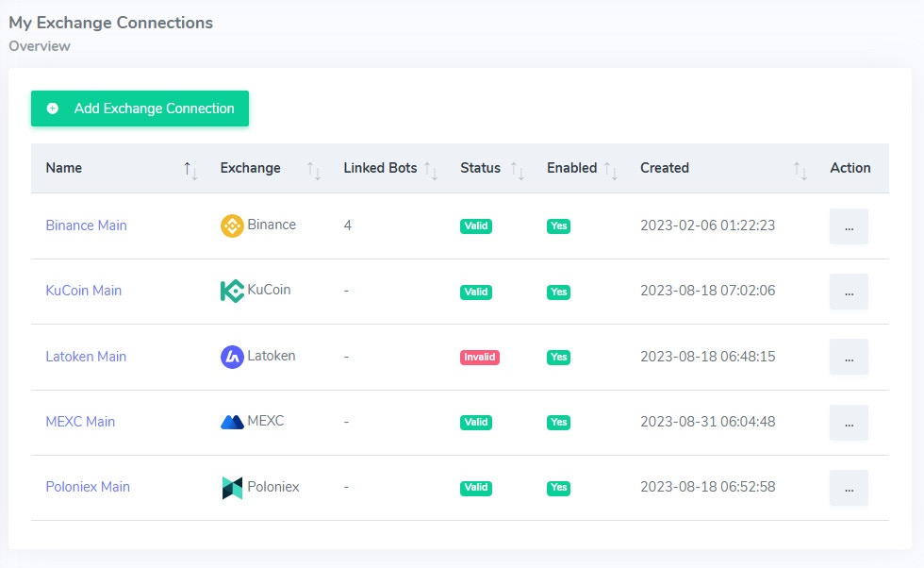This screenshot has height=568, width=924.
Task: Click the Valid status badge for MEXC Main
Action: click(x=476, y=423)
